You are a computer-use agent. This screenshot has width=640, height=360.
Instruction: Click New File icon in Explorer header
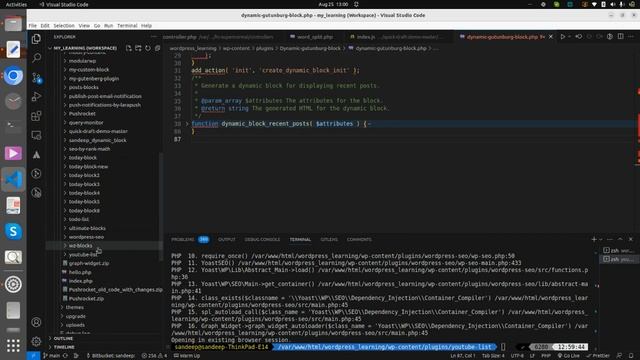click(129, 48)
